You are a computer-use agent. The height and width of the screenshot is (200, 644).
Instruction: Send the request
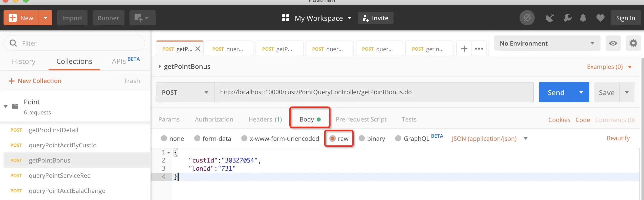(x=556, y=92)
